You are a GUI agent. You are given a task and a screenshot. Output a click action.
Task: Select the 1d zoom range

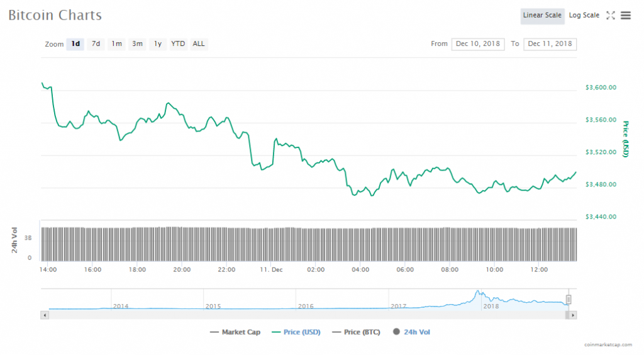(75, 44)
